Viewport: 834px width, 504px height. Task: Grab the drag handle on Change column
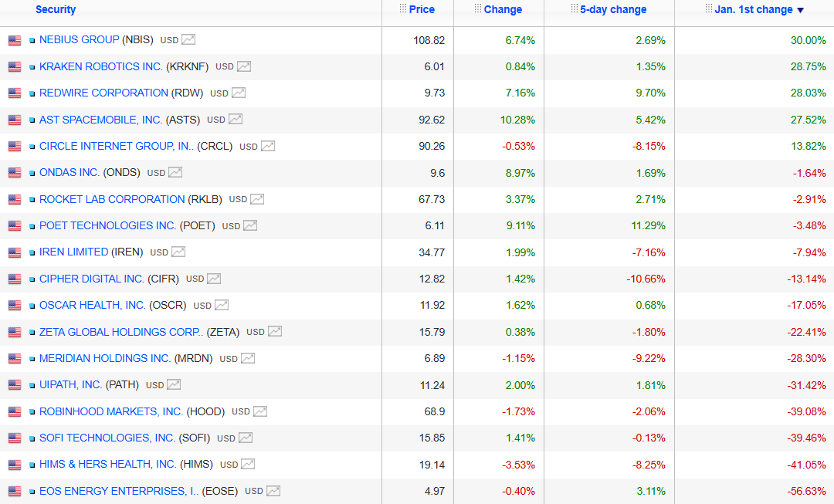coord(478,8)
